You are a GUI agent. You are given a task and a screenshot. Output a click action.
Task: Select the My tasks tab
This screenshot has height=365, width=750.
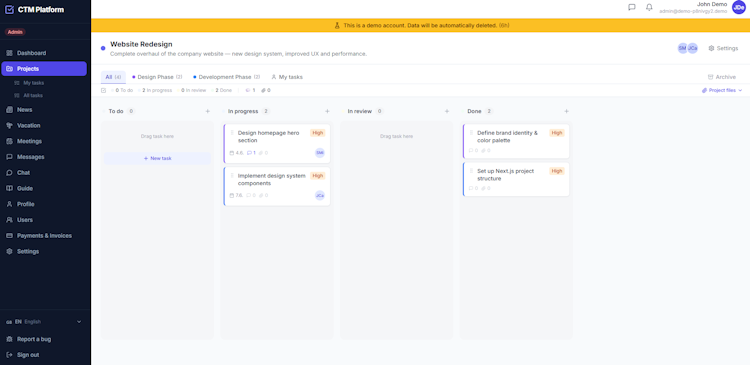[x=287, y=77]
